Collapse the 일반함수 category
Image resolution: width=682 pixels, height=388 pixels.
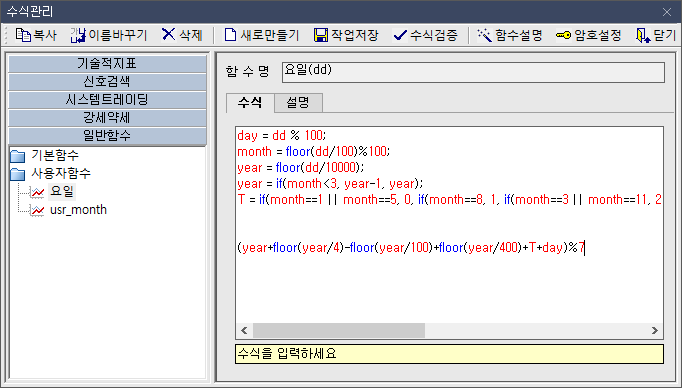point(107,136)
